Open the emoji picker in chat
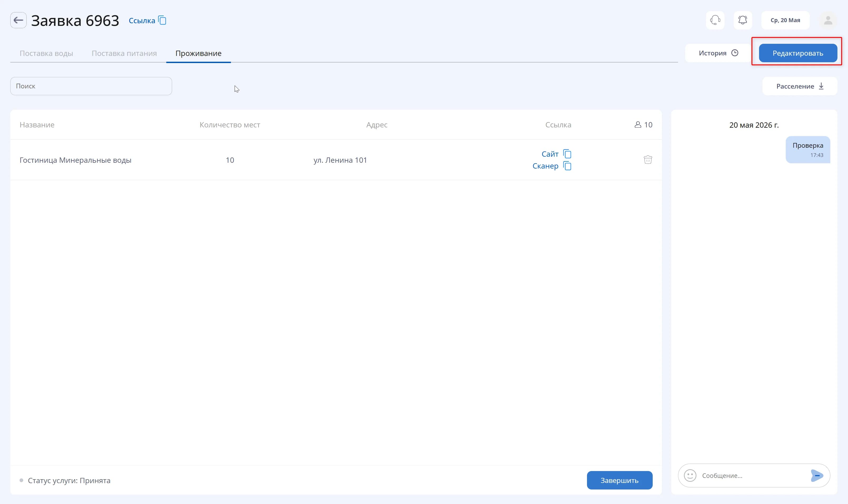The height and width of the screenshot is (504, 848). coord(690,476)
